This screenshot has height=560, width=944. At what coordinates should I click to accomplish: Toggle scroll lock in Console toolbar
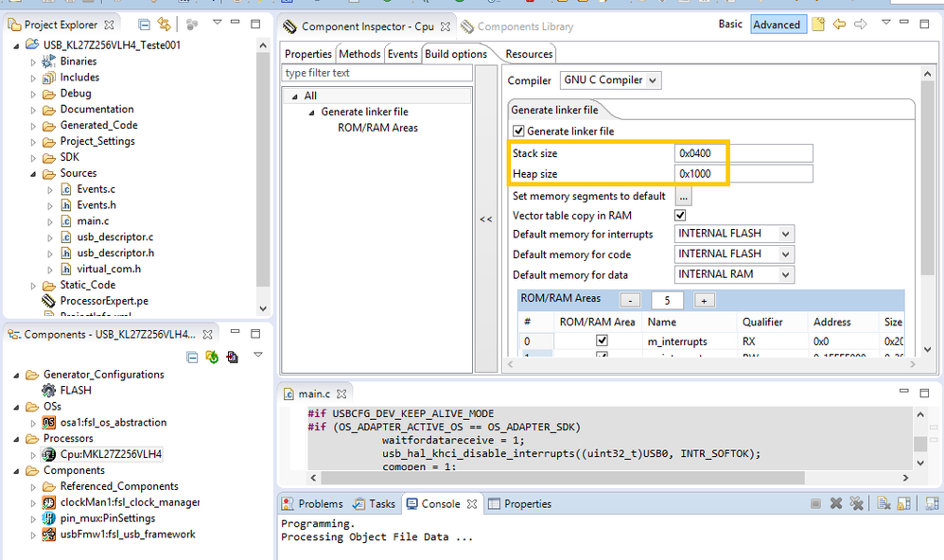pyautogui.click(x=903, y=503)
